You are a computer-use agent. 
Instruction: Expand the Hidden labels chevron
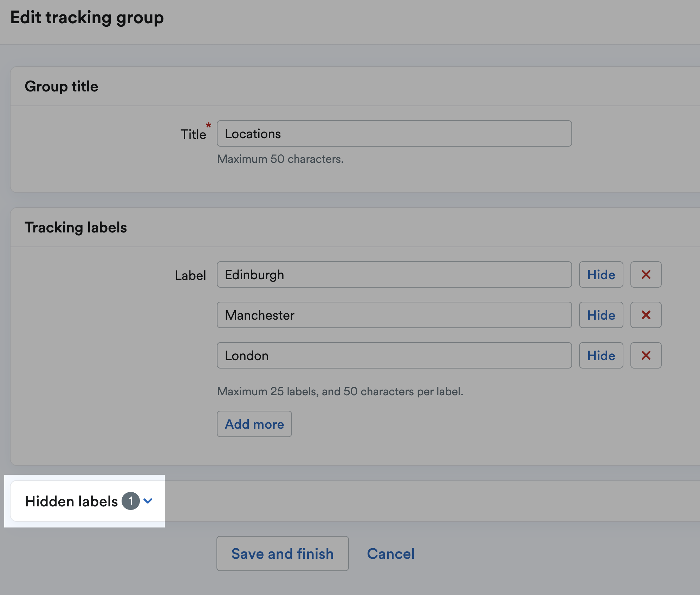click(148, 501)
